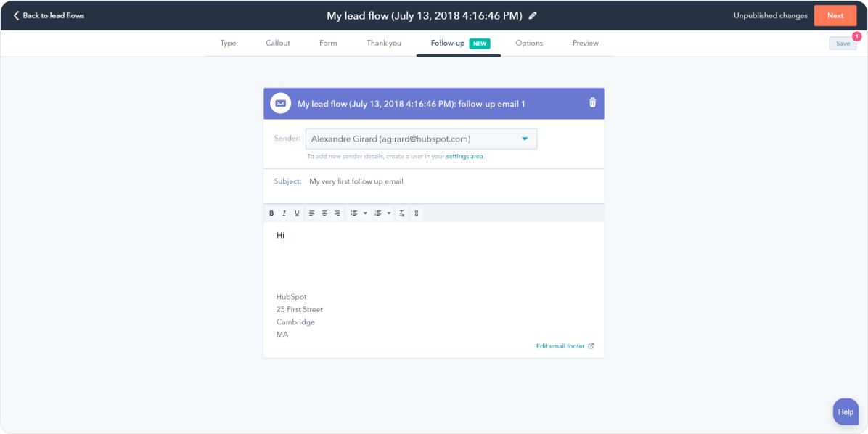Open the Sender dropdown for Alexandre Girard
Image resolution: width=868 pixels, height=434 pixels.
[421, 139]
